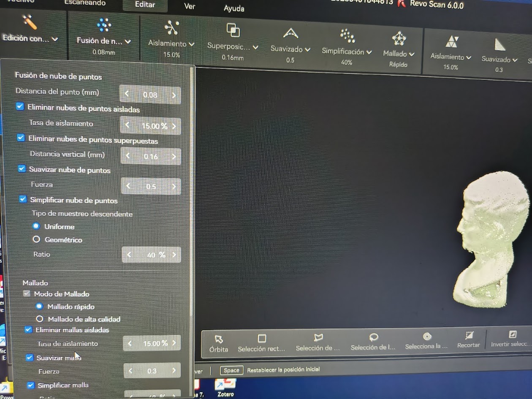
Task: Expand the Mallado dropdown arrow
Action: click(x=412, y=54)
